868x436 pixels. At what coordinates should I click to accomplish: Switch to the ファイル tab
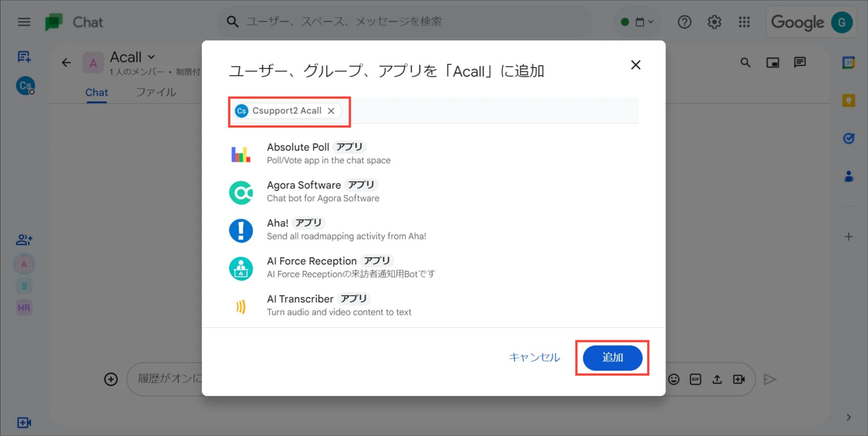[156, 92]
